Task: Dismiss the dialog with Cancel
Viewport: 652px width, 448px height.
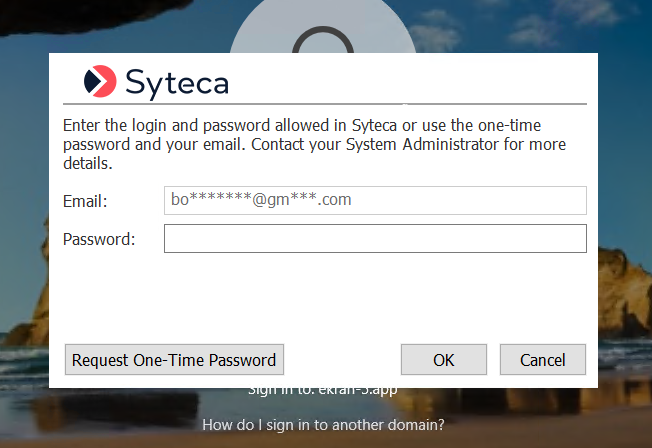Action: coord(543,360)
